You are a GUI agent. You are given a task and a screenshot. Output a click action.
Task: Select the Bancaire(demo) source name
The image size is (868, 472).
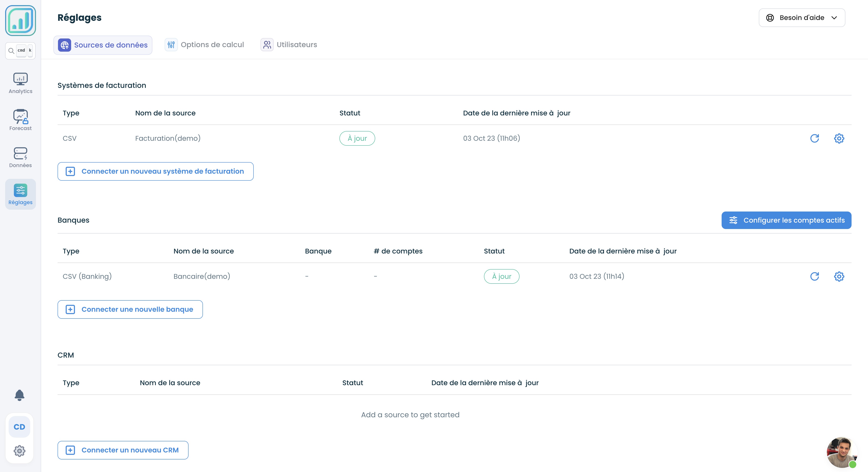(x=202, y=277)
